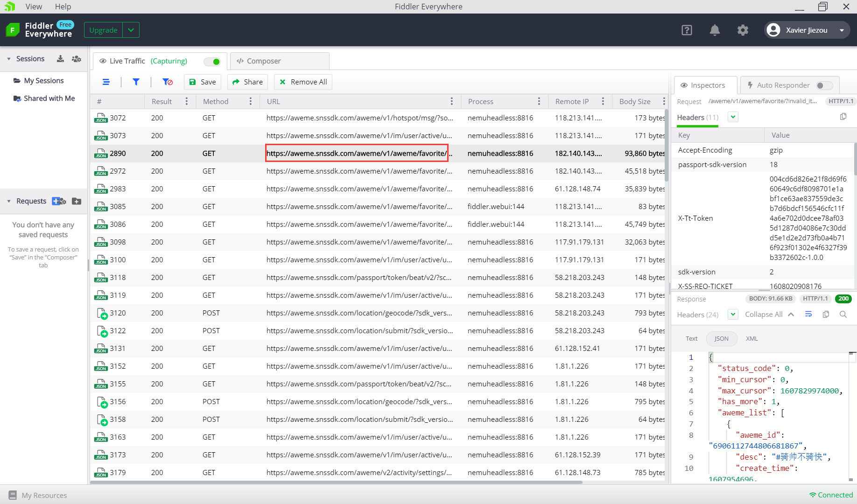
Task: Toggle the stream list menu icon
Action: pos(106,82)
